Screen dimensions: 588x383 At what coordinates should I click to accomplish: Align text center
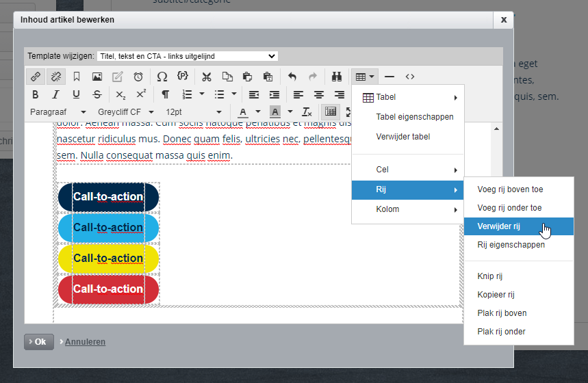[319, 94]
